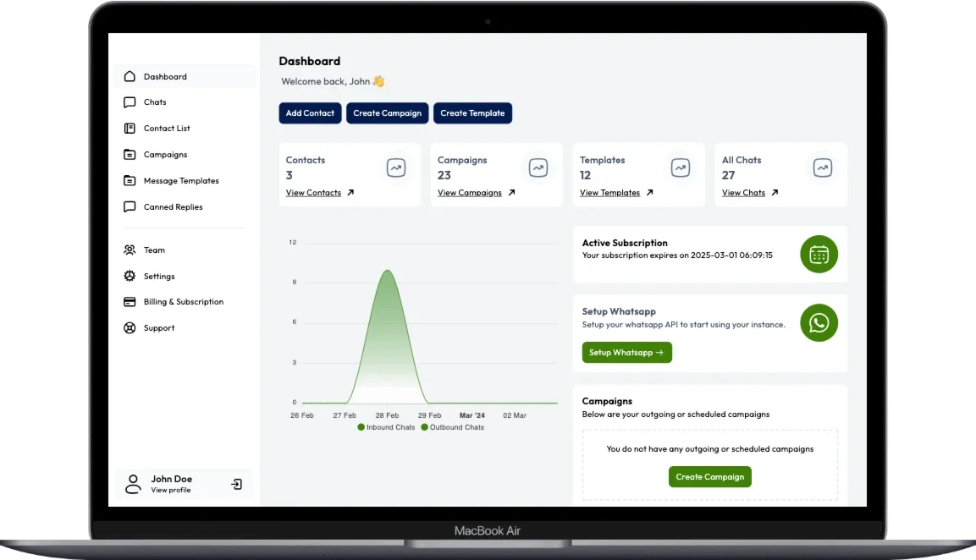Click the '26 Feb' axis label

pyautogui.click(x=302, y=415)
